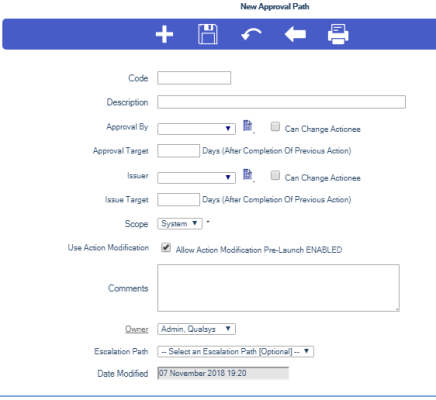Click the undo curved arrow icon
This screenshot has width=436, height=400.
[x=251, y=34]
